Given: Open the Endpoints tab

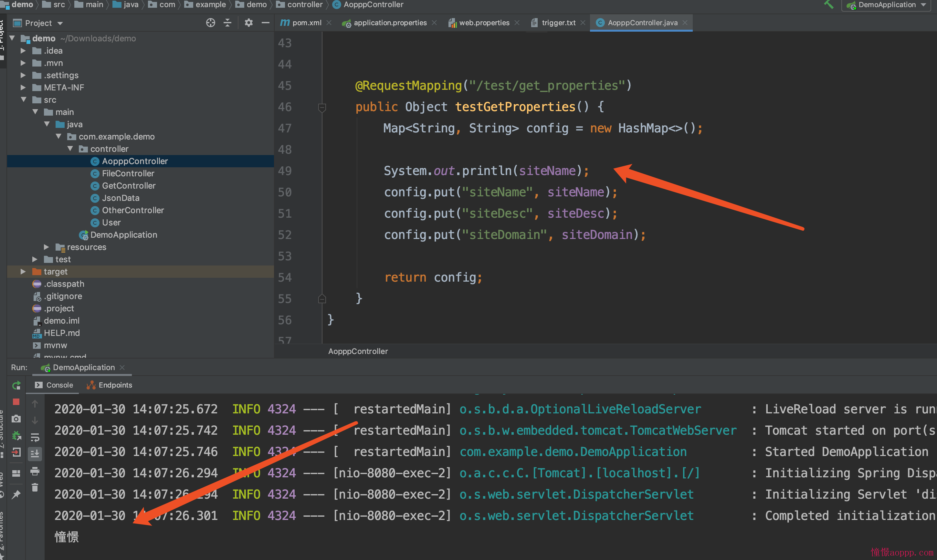Looking at the screenshot, I should (x=110, y=385).
